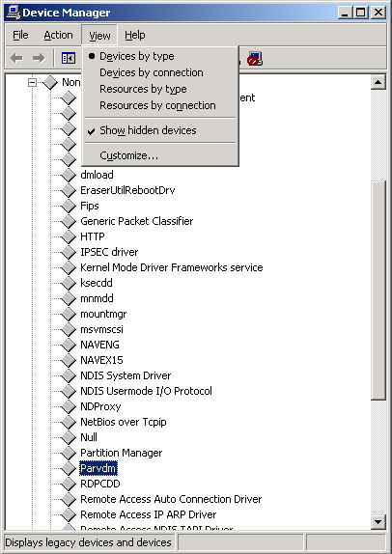Select the mnmdd entry
This screenshot has width=392, height=554.
point(97,298)
